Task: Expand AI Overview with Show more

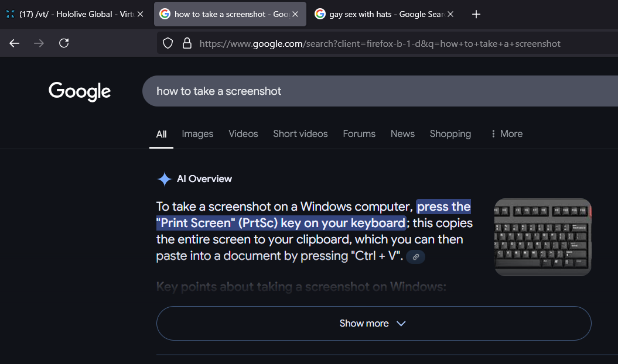Action: click(373, 324)
